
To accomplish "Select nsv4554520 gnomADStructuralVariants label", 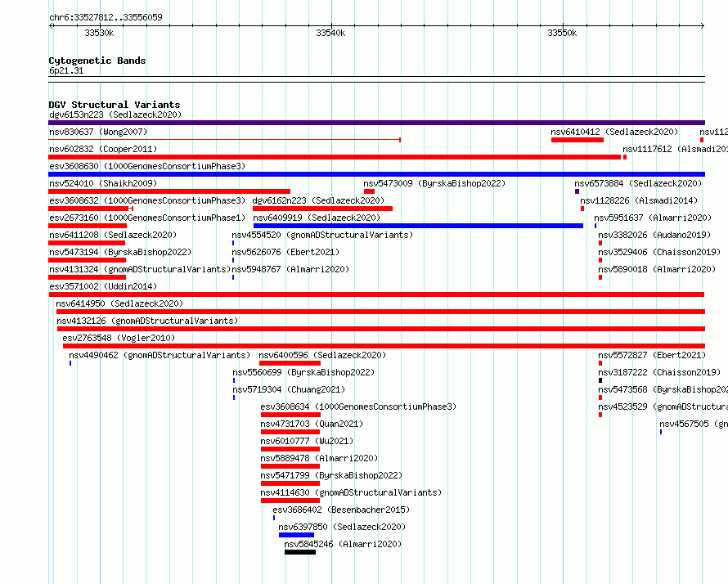I will [x=322, y=235].
